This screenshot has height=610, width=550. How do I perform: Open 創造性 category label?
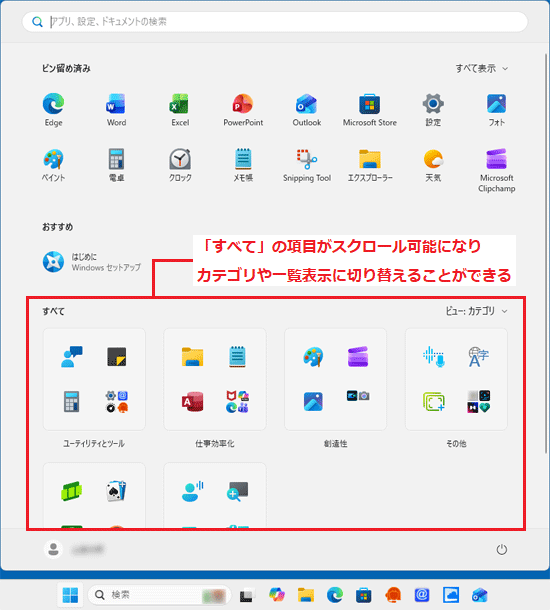[x=335, y=443]
